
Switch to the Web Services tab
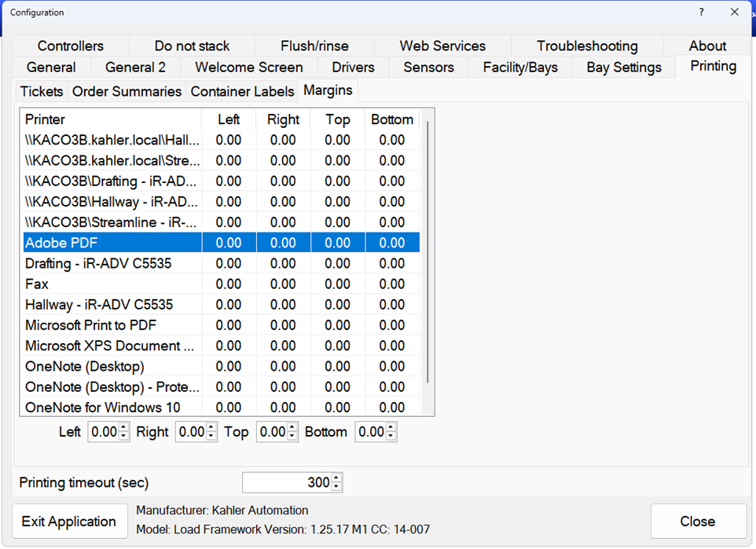(x=442, y=46)
